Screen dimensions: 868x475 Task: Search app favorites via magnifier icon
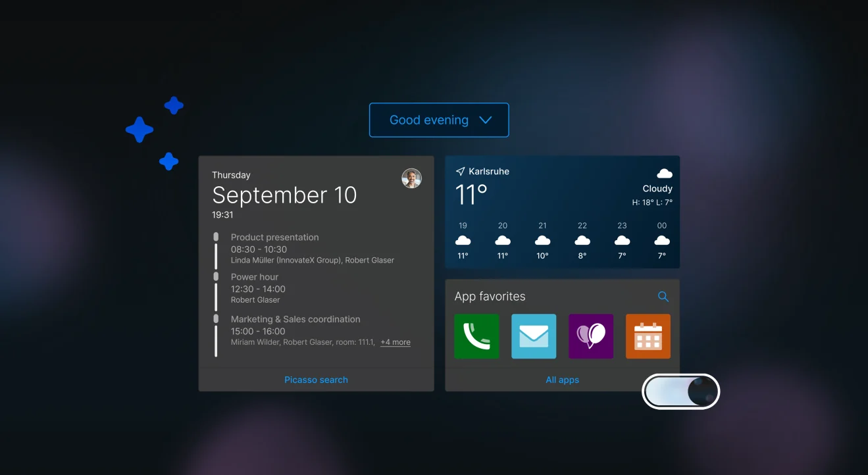coord(663,297)
